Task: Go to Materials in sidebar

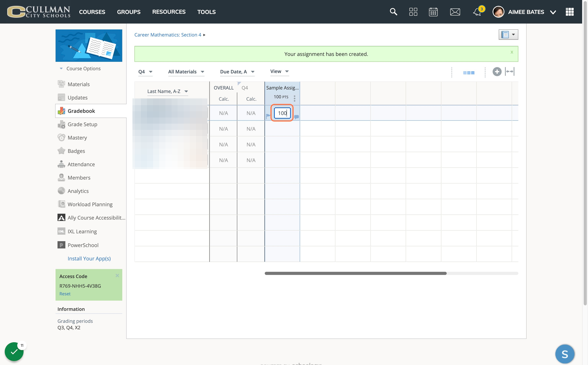Action: pyautogui.click(x=79, y=84)
